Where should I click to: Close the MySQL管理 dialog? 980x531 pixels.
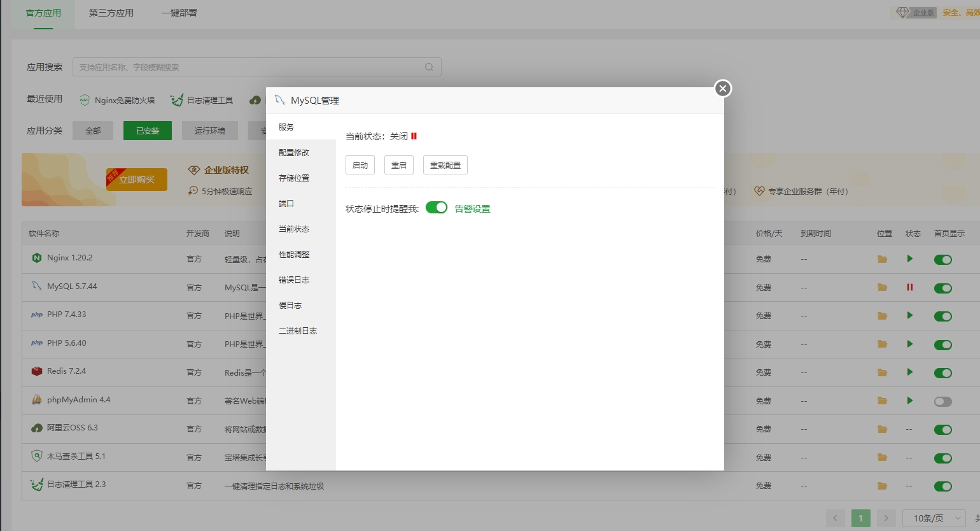pos(722,88)
